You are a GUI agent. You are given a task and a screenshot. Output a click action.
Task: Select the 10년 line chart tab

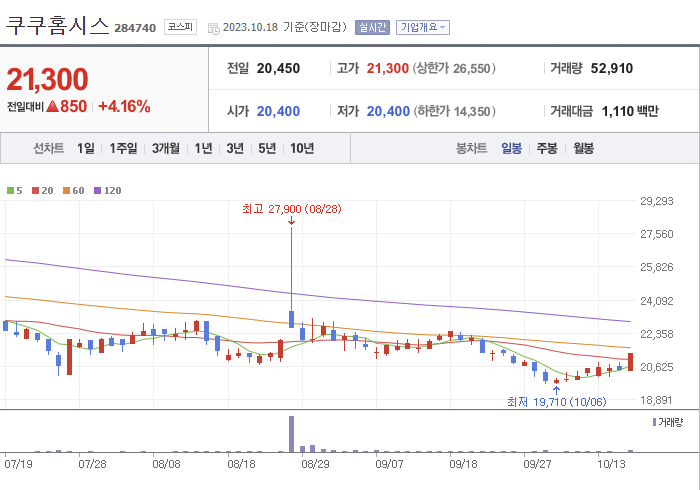coord(302,148)
